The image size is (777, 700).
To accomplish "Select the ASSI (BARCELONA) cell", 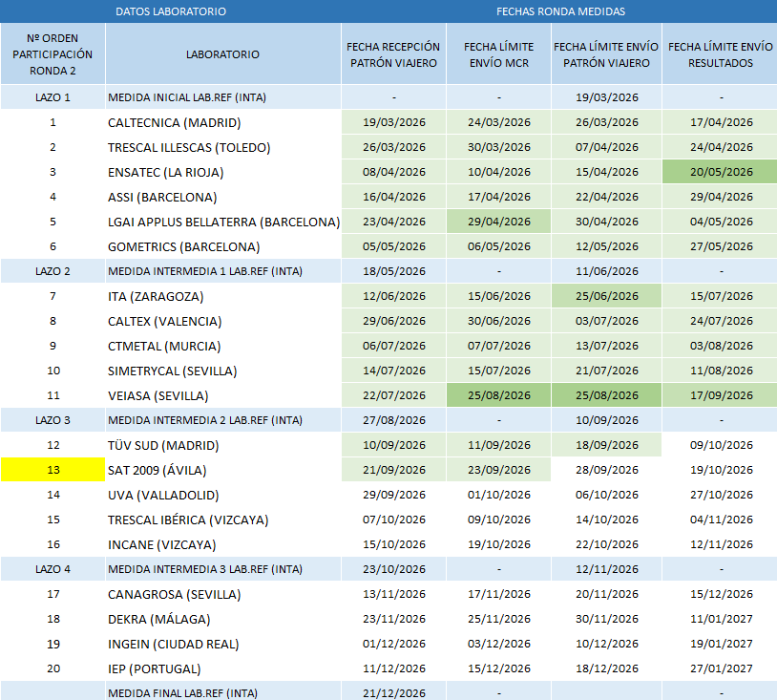I will pyautogui.click(x=223, y=197).
